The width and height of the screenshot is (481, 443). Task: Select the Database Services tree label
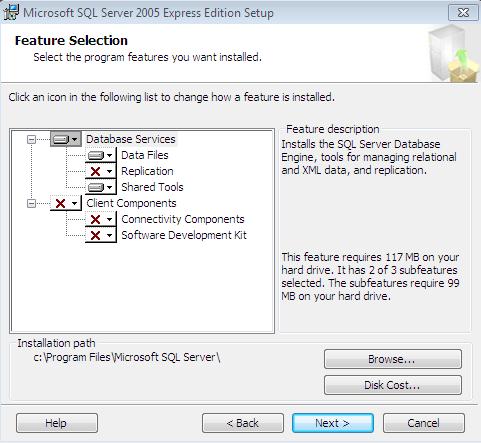click(131, 139)
